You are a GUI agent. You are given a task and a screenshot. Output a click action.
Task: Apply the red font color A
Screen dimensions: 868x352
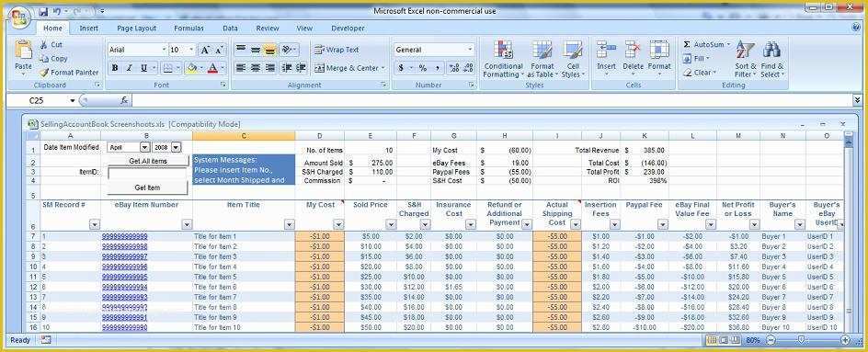point(212,68)
